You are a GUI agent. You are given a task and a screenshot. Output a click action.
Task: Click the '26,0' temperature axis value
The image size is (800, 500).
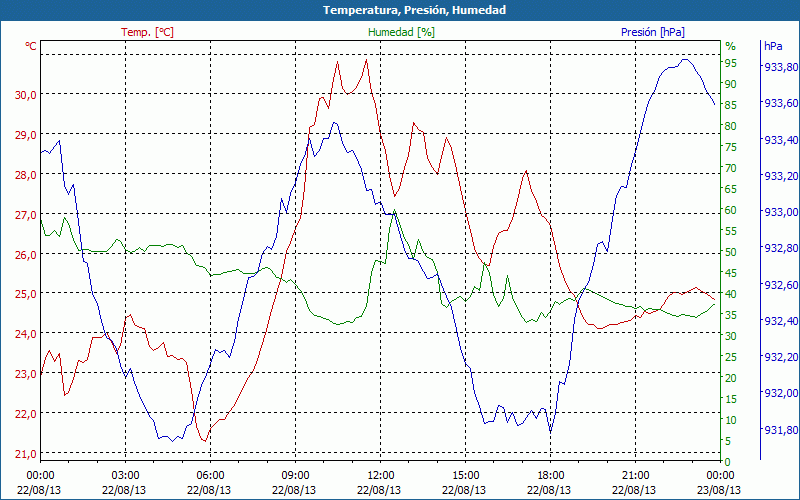tap(25, 254)
